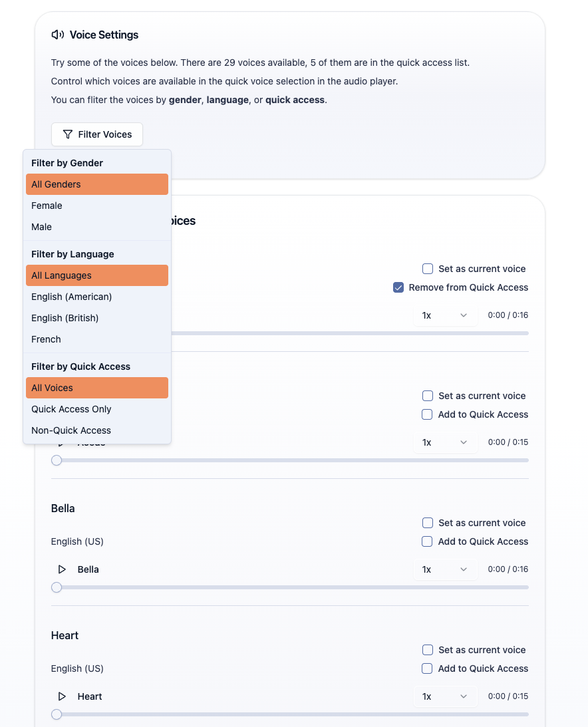Click Bella's playback progress slider
588x727 pixels.
coord(289,587)
